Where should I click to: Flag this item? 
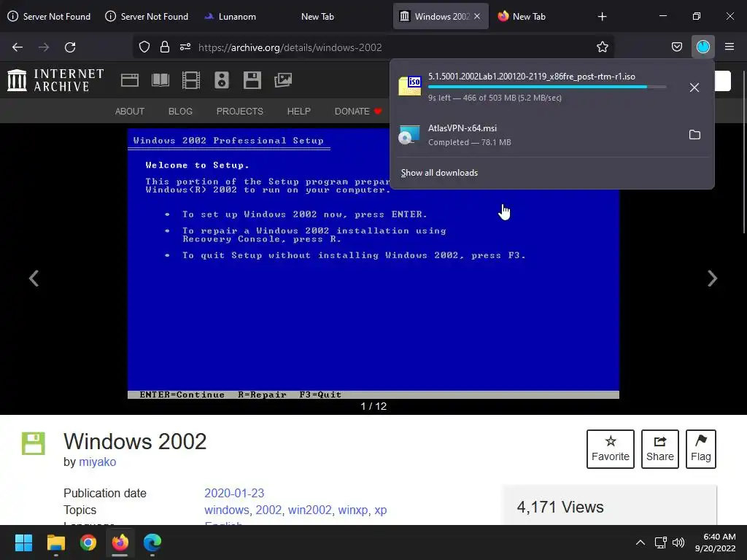(x=701, y=449)
